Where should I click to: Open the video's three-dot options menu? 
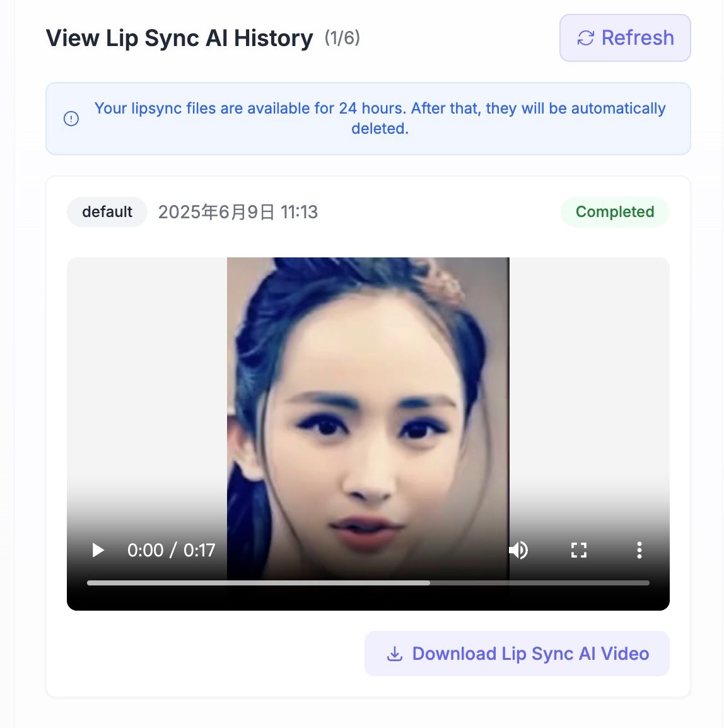tap(639, 550)
